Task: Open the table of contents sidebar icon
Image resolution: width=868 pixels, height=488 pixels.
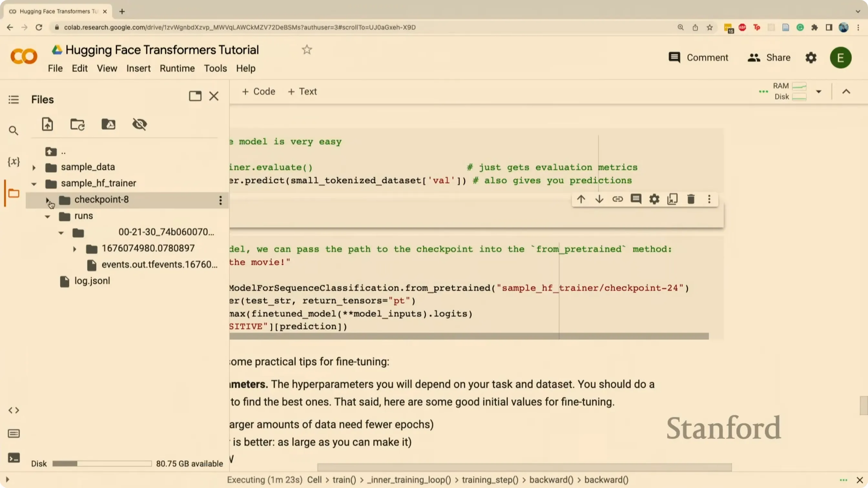Action: tap(14, 100)
